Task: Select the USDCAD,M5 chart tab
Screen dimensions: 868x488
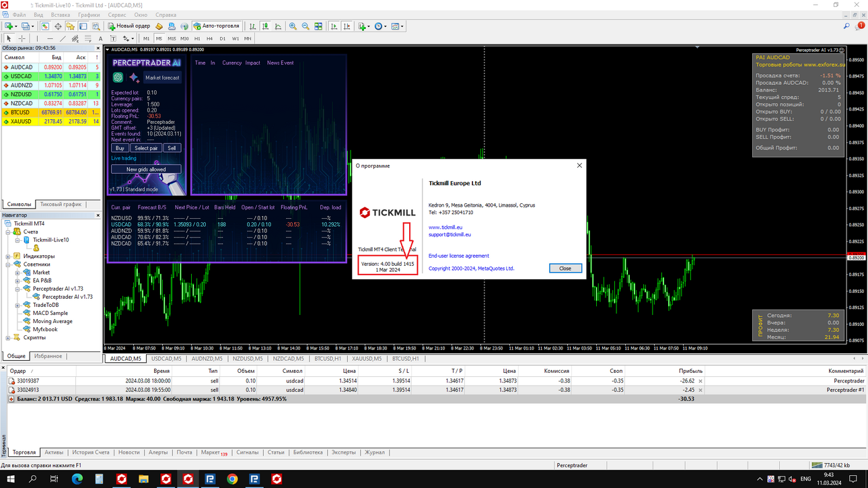Action: pos(166,359)
